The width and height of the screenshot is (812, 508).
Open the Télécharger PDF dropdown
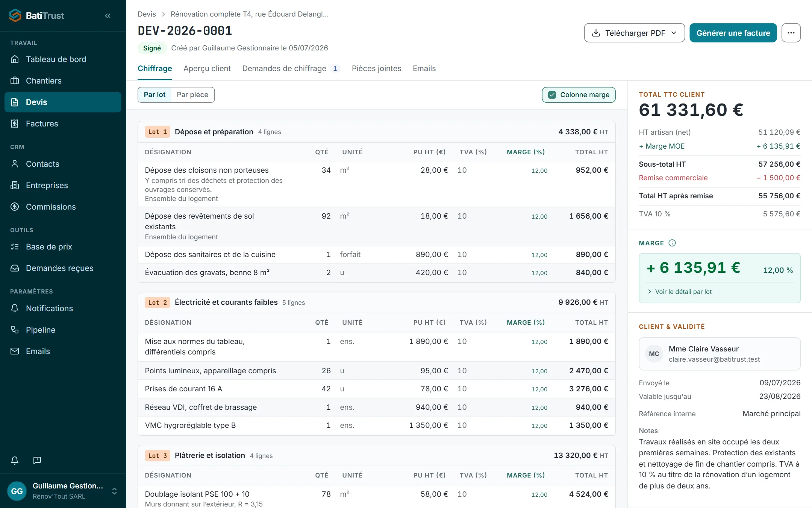tap(634, 33)
